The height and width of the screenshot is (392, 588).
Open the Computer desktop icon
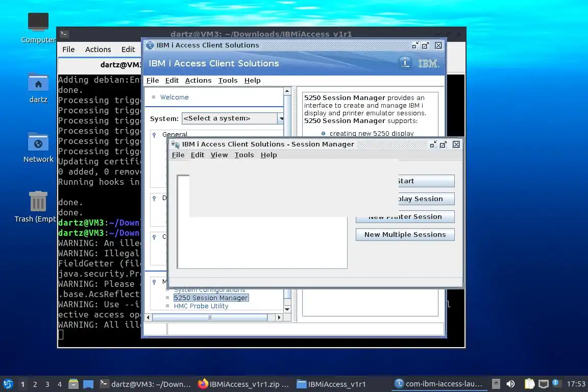(x=38, y=22)
